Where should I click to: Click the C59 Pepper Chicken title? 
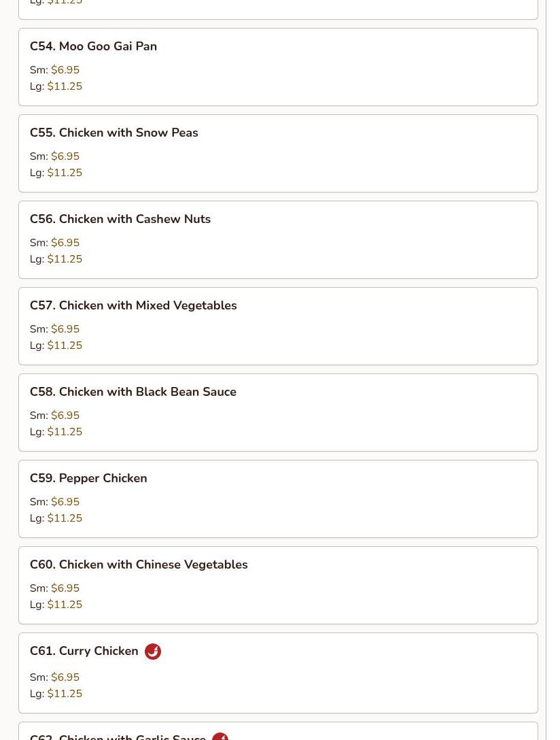pyautogui.click(x=88, y=478)
